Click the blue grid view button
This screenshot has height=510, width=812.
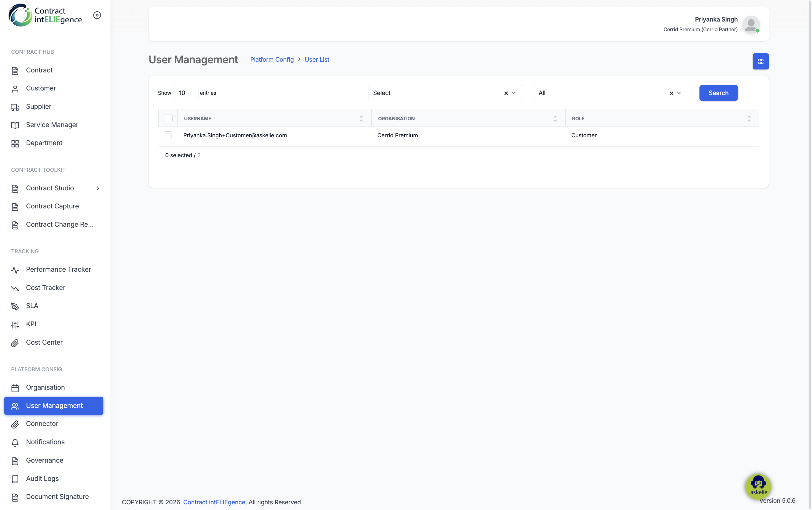[760, 61]
